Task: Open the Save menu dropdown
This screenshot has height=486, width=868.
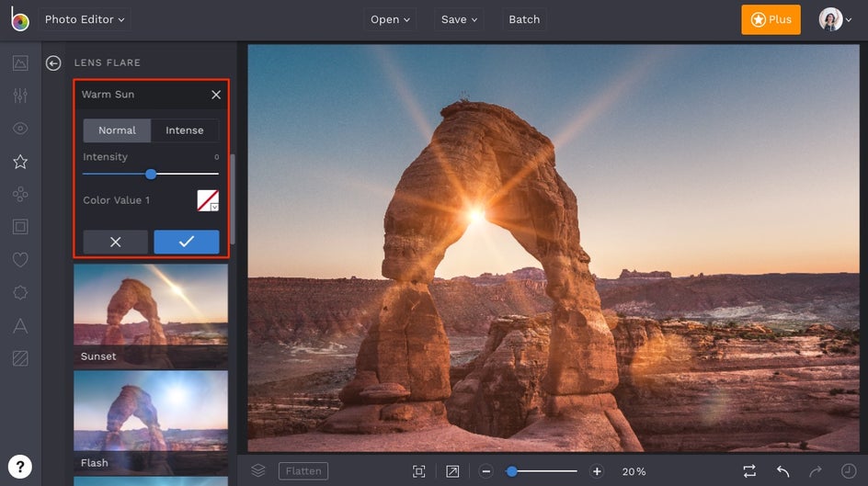Action: (459, 19)
